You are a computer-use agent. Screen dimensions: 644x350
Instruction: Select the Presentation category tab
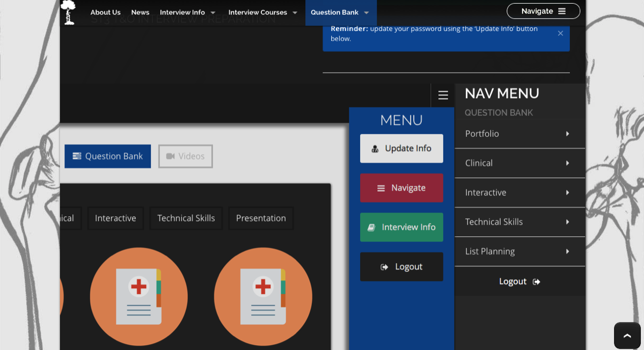point(261,218)
